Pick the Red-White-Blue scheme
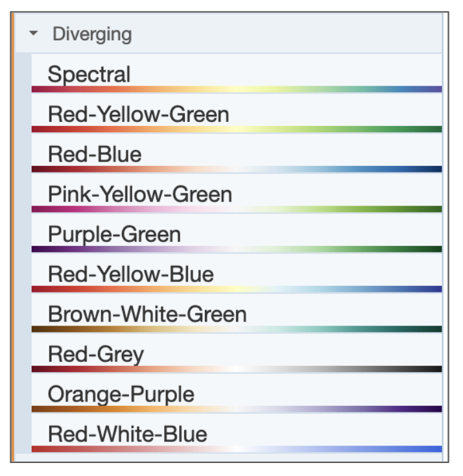The height and width of the screenshot is (476, 463). (128, 434)
